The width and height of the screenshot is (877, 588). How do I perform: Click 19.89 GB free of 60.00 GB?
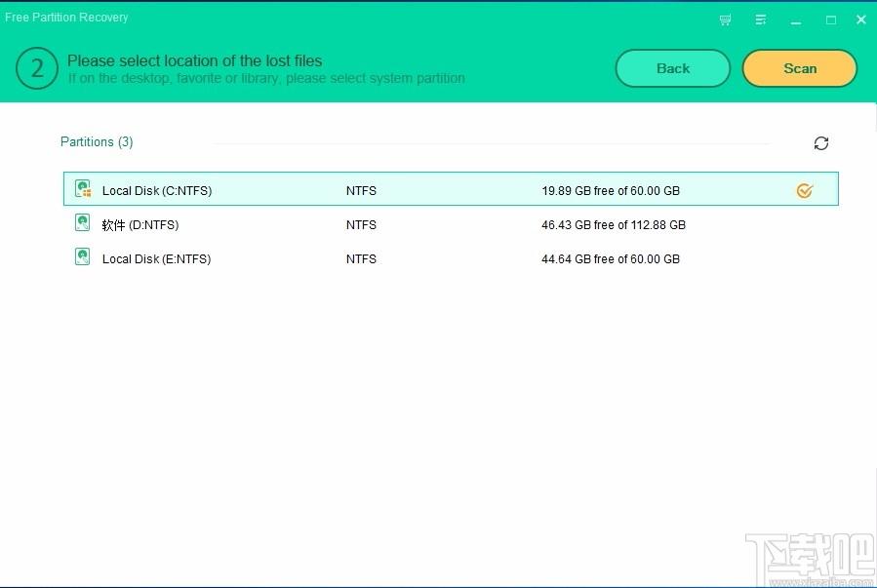(x=611, y=190)
